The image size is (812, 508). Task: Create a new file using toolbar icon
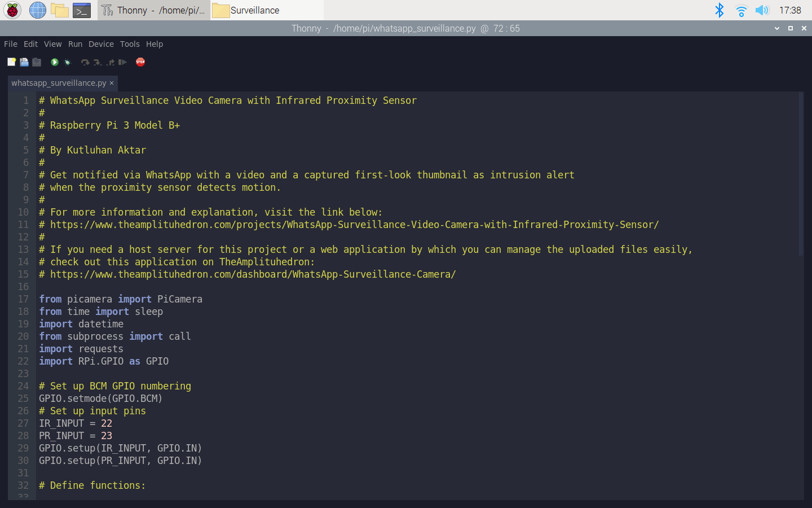[11, 62]
